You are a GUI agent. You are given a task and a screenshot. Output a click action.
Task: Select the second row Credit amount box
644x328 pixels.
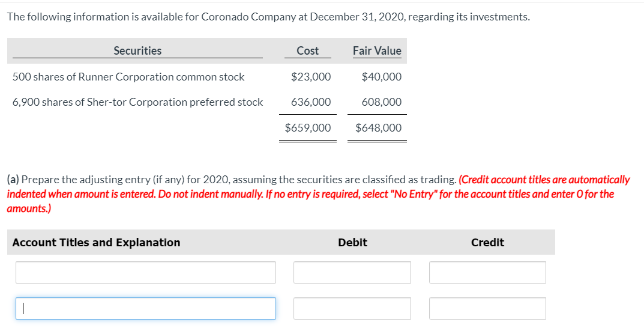[487, 308]
